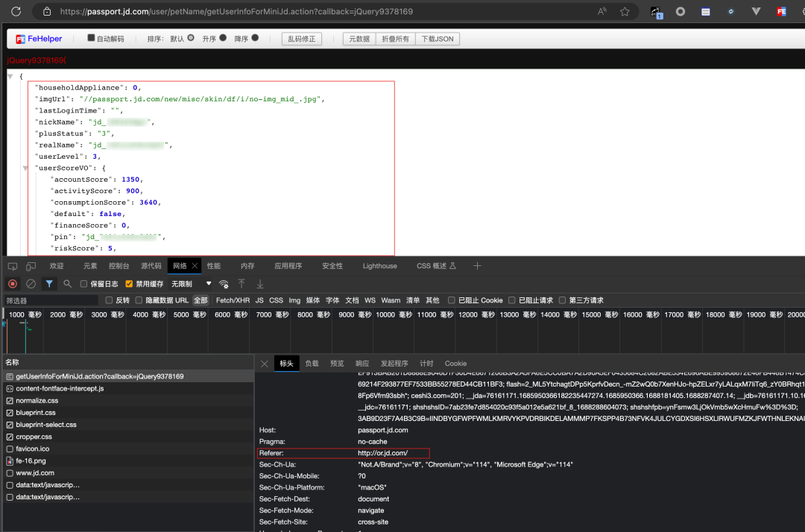Select the default sort radio button

(x=191, y=38)
